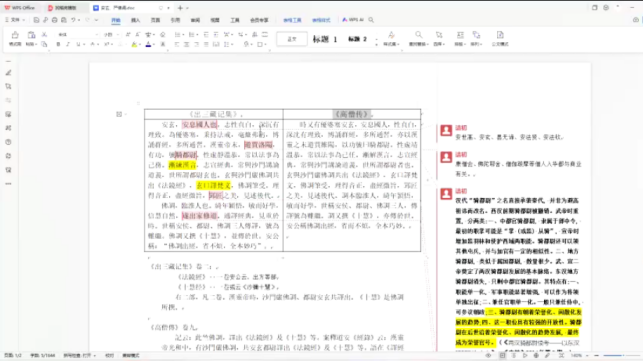Switch to the 插入 ribbon tab
Image resolution: width=644 pixels, height=361 pixels.
136,20
